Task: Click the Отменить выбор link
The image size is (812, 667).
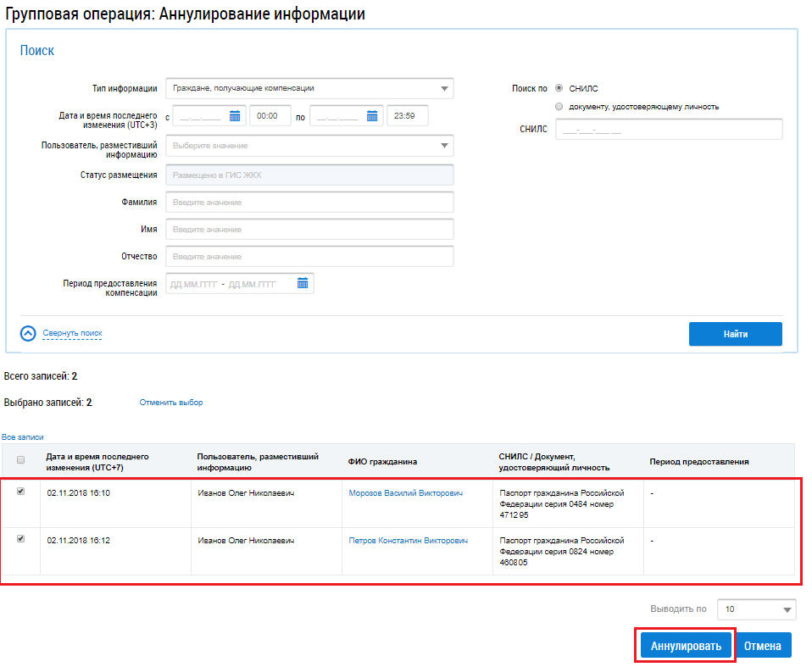Action: pos(171,403)
